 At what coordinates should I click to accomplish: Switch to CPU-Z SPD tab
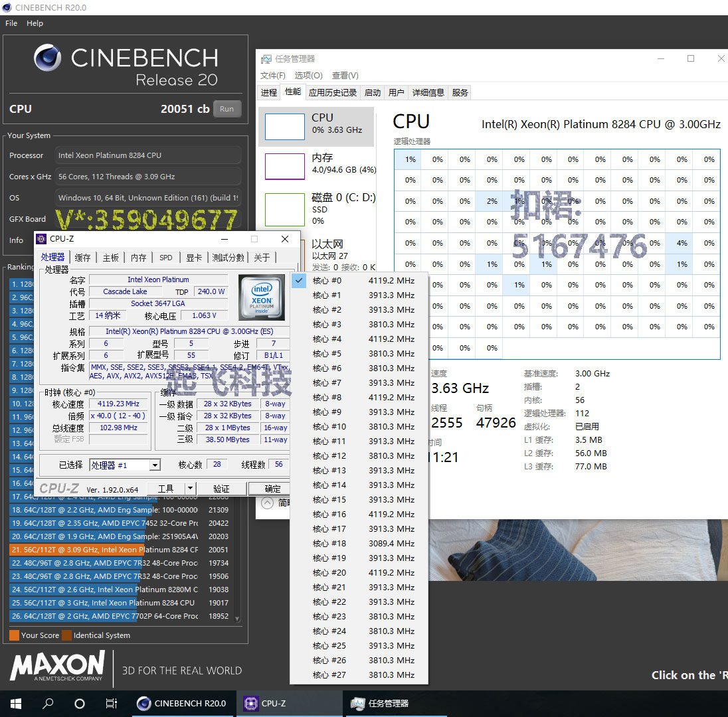tap(166, 258)
